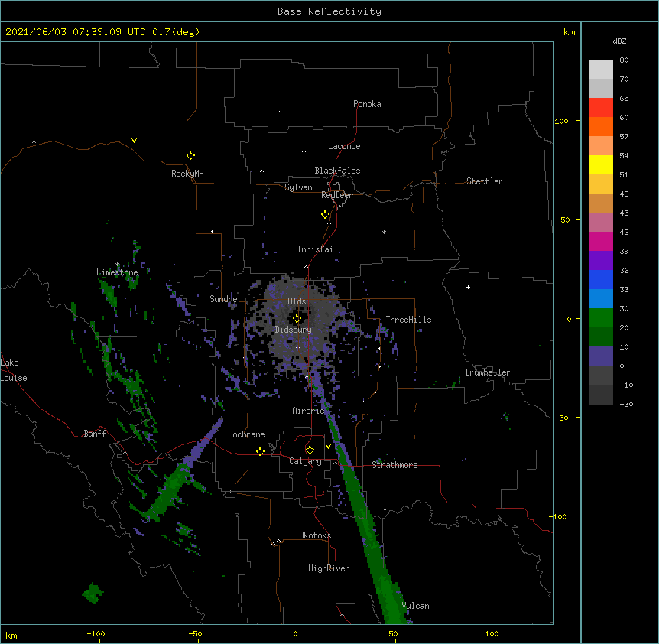Select the Drumheller label
Image resolution: width=659 pixels, height=644 pixels.
[488, 372]
